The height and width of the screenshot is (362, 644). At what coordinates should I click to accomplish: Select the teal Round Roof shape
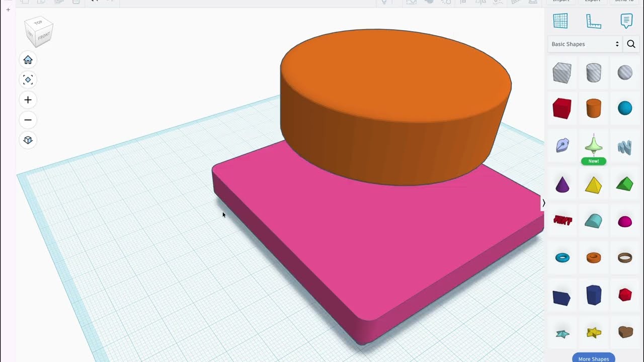pos(594,221)
